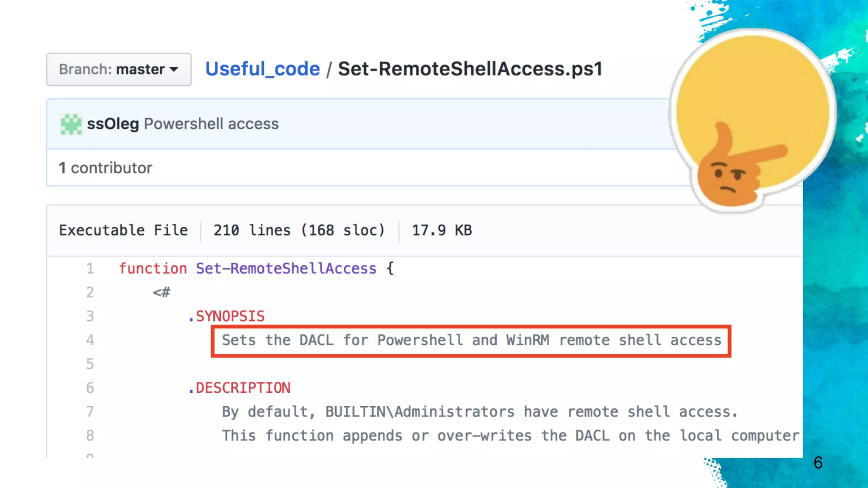Click the Set-RemoteShellAccess function name in code

coord(286,269)
